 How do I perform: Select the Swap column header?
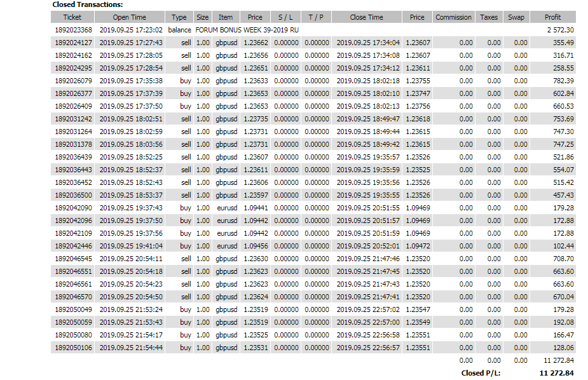(516, 17)
